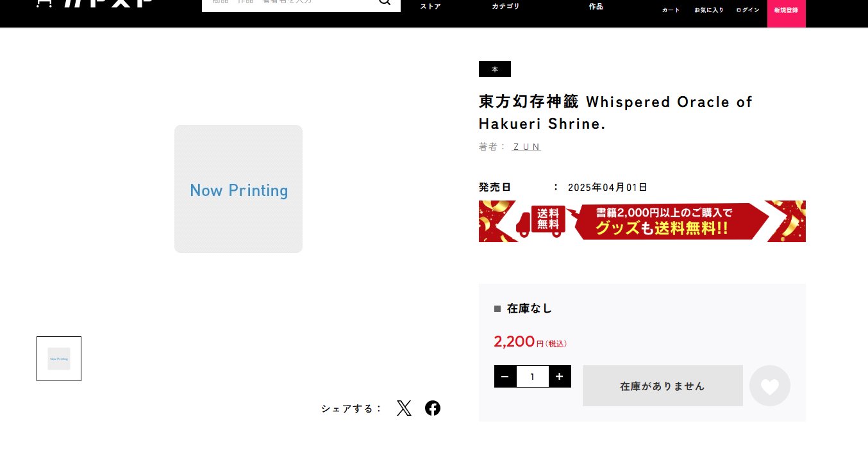Share product on Facebook

tap(433, 408)
